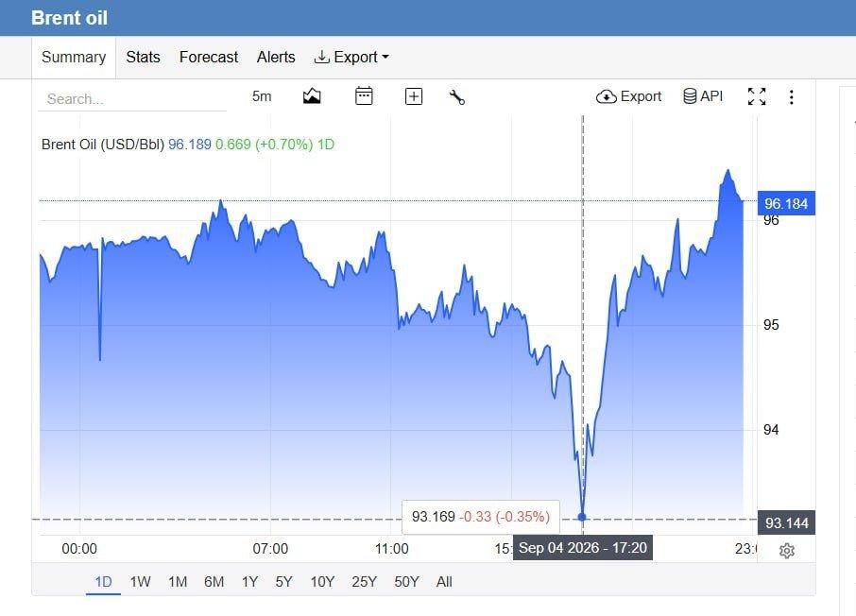Screen dimensions: 856x616
Task: Open the Alerts tab
Action: point(276,57)
